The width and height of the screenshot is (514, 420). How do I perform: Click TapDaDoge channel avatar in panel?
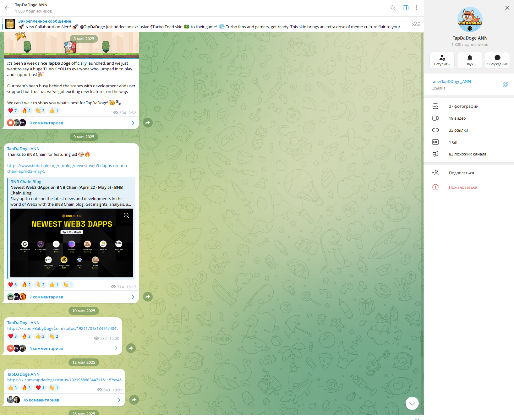470,19
